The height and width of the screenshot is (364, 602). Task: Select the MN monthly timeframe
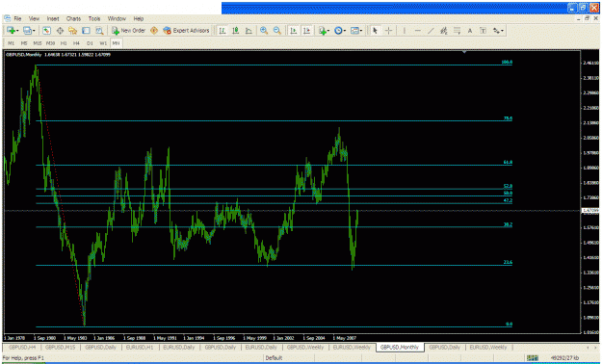point(116,43)
